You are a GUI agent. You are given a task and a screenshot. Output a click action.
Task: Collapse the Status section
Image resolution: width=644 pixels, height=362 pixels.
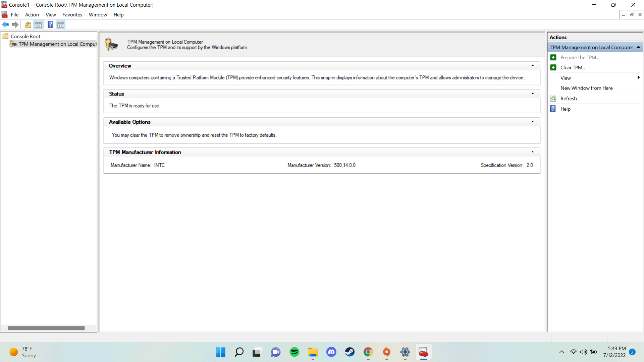click(x=532, y=94)
